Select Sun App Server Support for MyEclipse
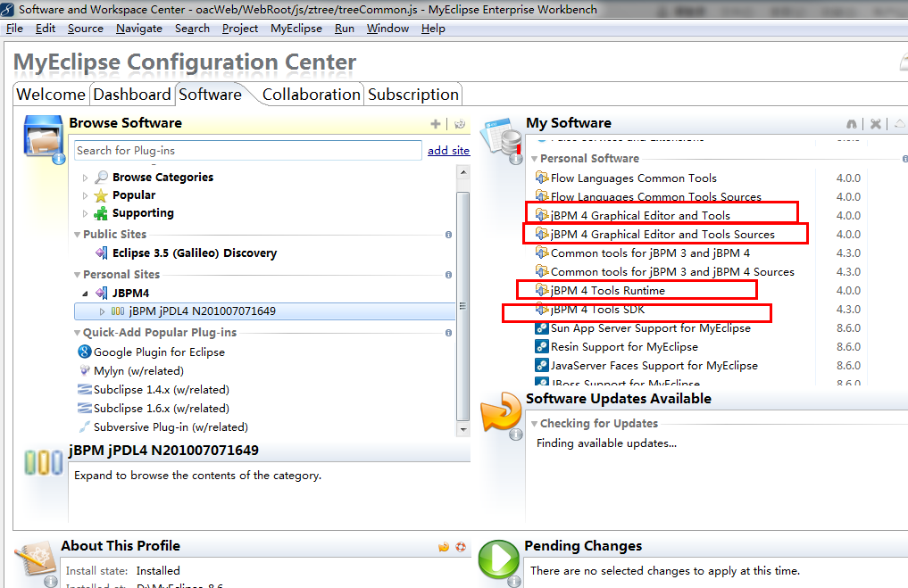This screenshot has height=588, width=908. coord(650,327)
